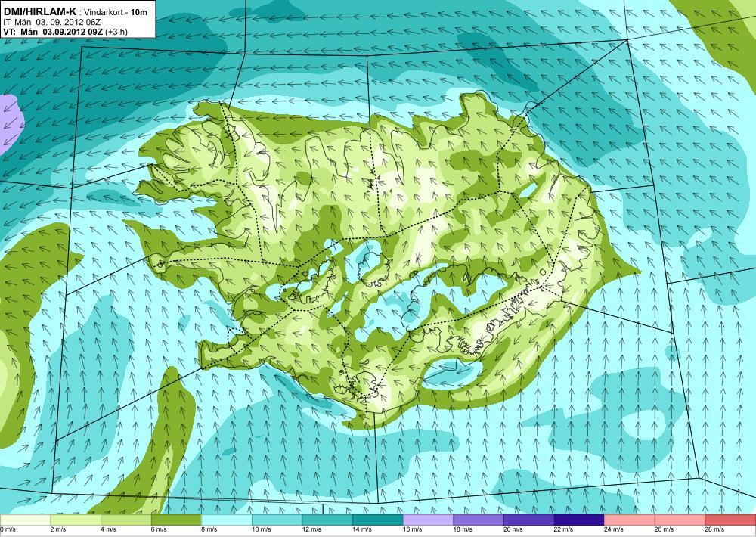This screenshot has width=756, height=537.
Task: Select the "22 m/s" legend label
Action: (564, 529)
